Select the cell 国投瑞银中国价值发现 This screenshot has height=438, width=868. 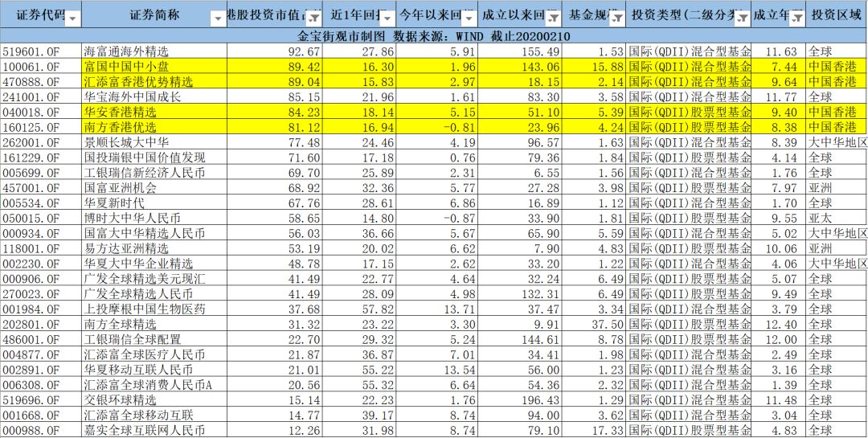154,158
